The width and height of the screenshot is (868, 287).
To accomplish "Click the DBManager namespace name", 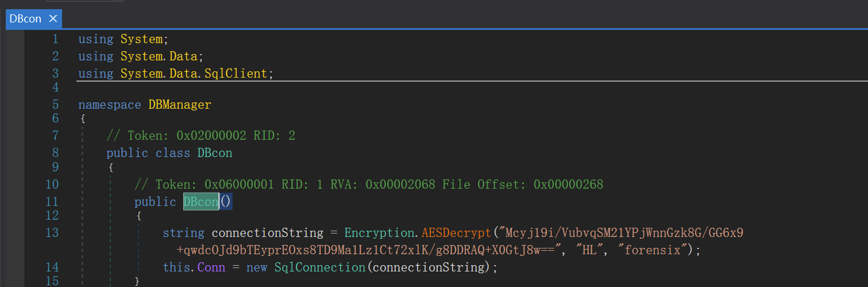I will [x=180, y=105].
